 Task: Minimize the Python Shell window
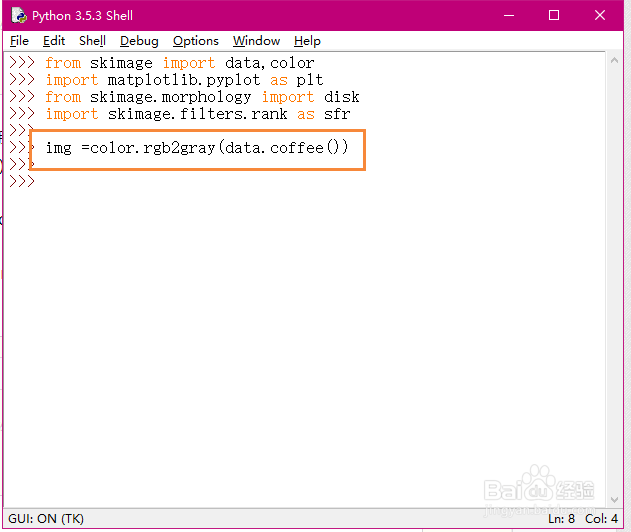(x=509, y=15)
